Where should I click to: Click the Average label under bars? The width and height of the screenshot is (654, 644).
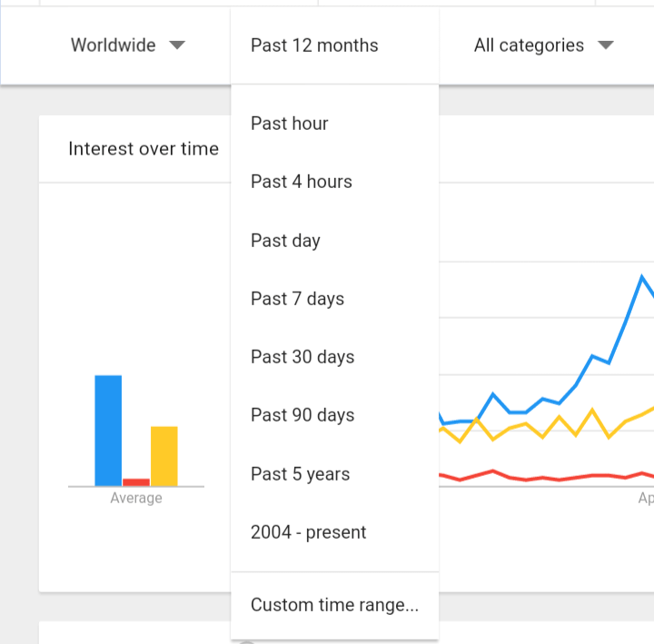click(x=136, y=499)
